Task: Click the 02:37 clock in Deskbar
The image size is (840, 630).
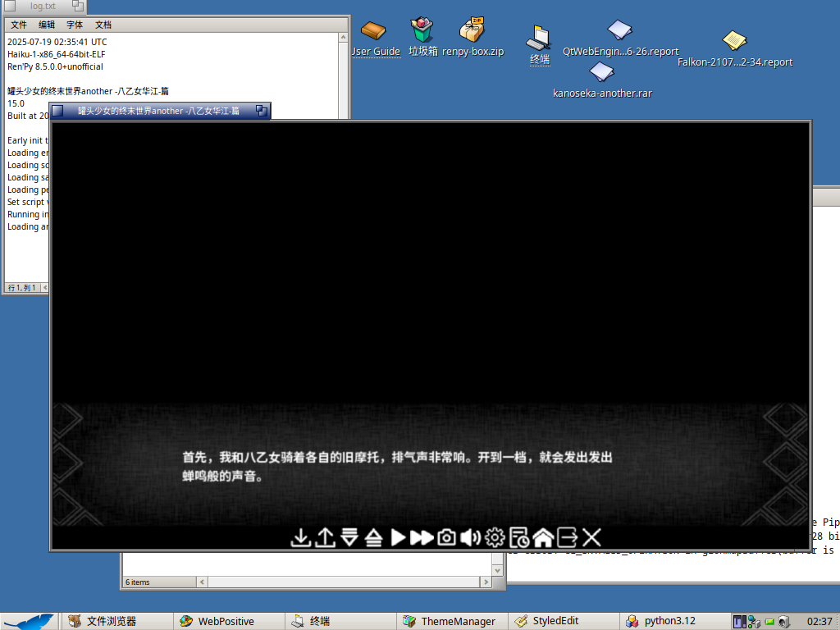Action: pyautogui.click(x=819, y=622)
